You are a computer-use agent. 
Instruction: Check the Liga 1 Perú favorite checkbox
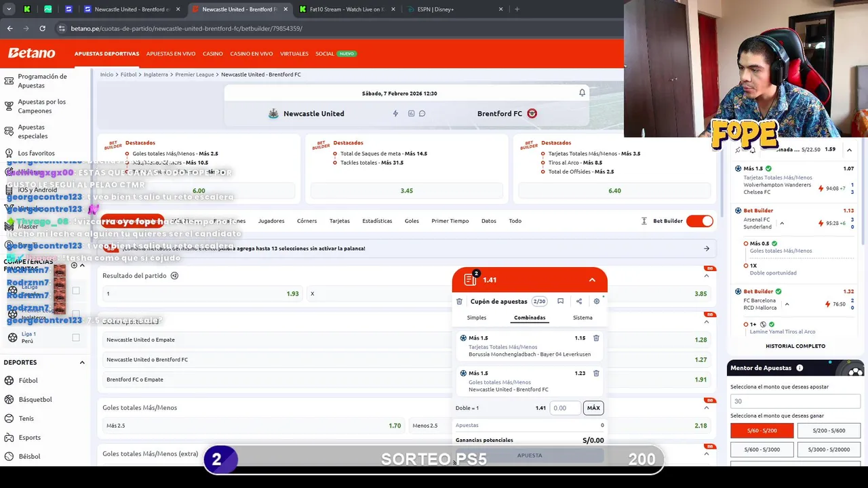(x=76, y=337)
